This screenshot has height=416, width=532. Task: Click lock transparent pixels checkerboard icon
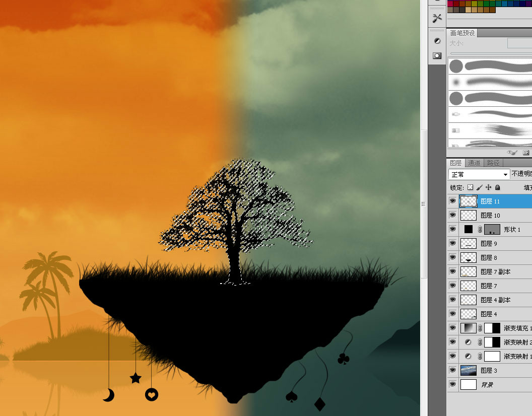tap(470, 187)
